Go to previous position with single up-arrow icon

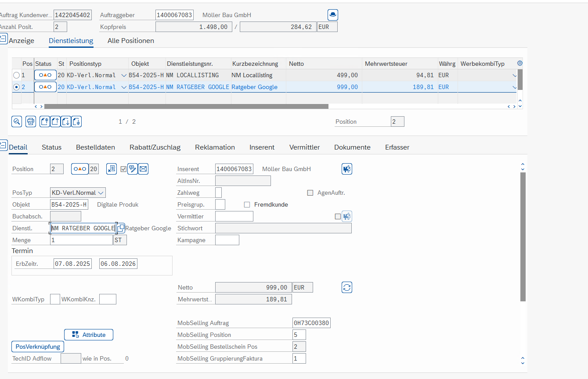click(55, 122)
